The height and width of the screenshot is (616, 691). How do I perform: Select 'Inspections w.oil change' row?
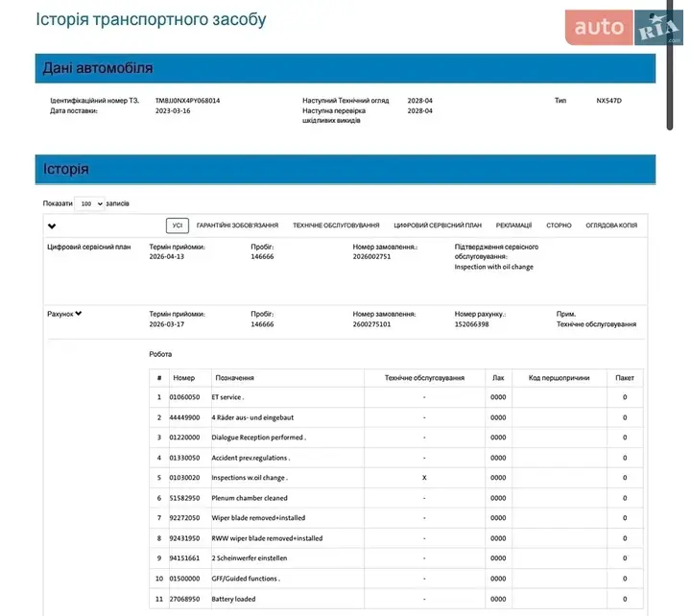pyautogui.click(x=396, y=478)
